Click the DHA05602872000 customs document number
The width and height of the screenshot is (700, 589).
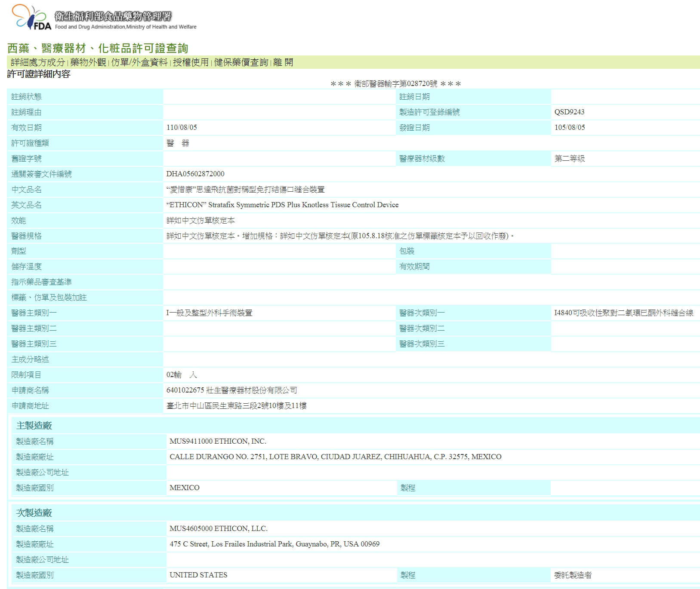tap(195, 174)
